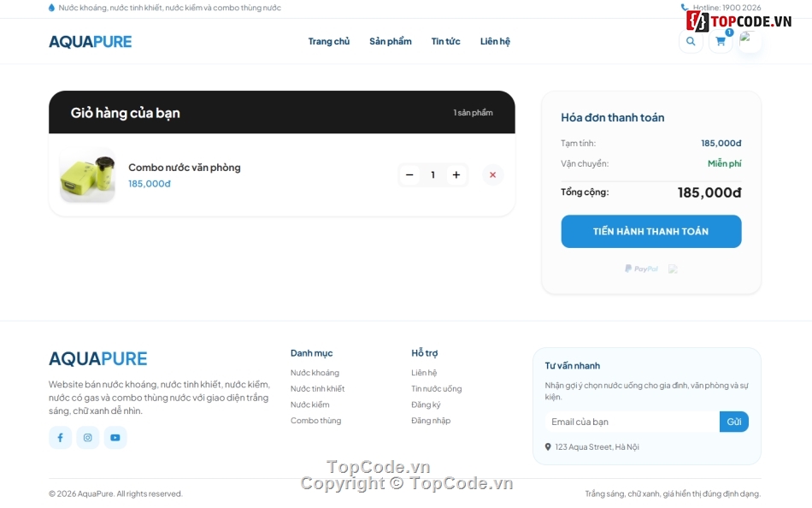Open Liên hệ link under Hỗ trợ
This screenshot has width=812, height=508.
pos(424,373)
